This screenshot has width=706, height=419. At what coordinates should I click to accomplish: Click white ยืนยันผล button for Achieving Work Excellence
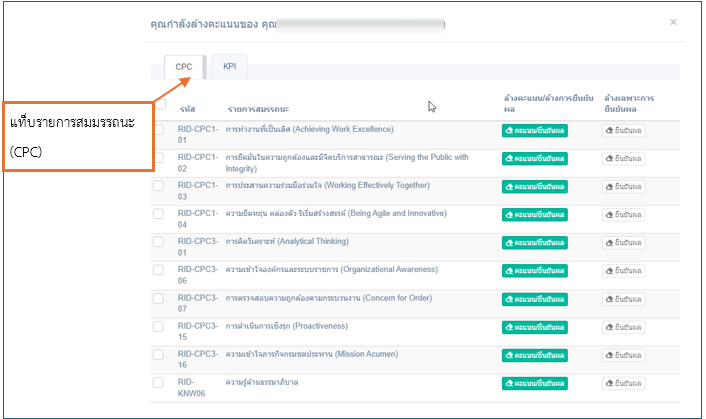[x=624, y=131]
